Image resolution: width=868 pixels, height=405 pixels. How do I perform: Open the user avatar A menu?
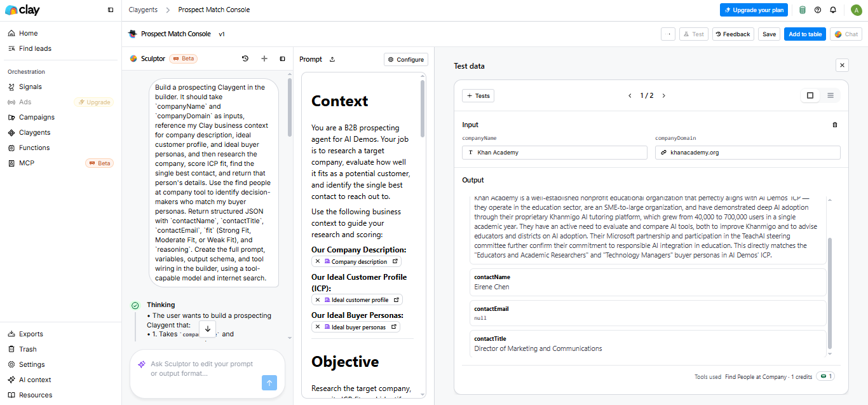point(855,10)
